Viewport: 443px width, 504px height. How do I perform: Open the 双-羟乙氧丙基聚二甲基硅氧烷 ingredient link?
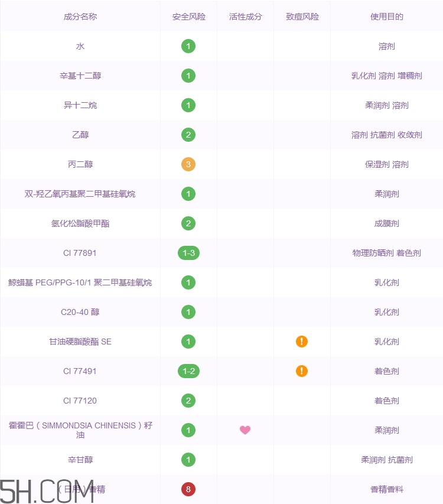[80, 194]
